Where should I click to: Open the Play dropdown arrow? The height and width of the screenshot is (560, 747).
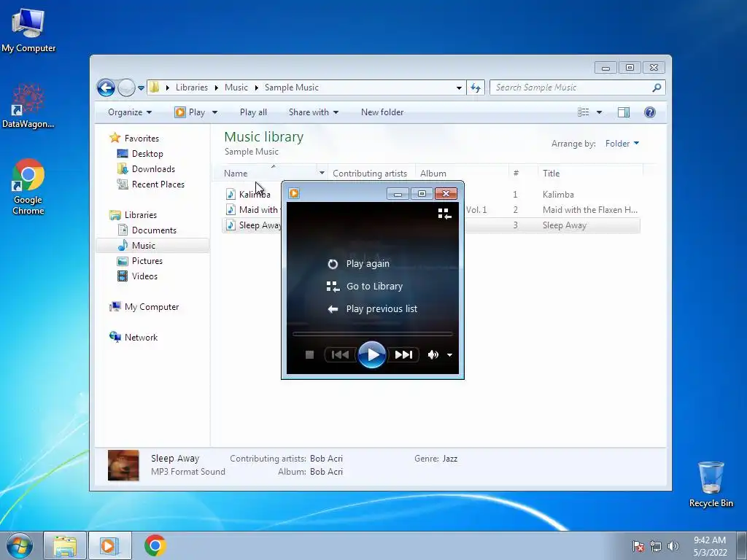(x=215, y=112)
